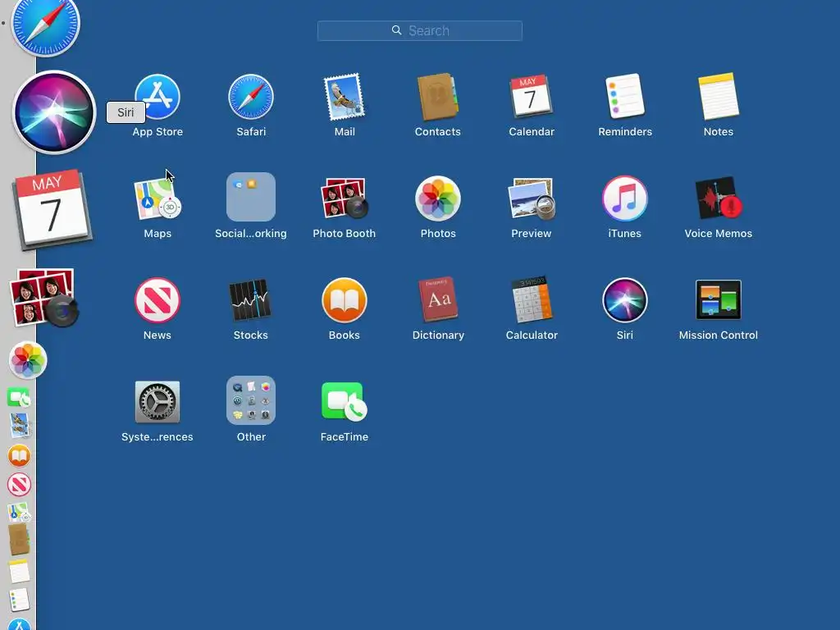The width and height of the screenshot is (840, 630).
Task: Click the Launchpad Search field
Action: (419, 30)
